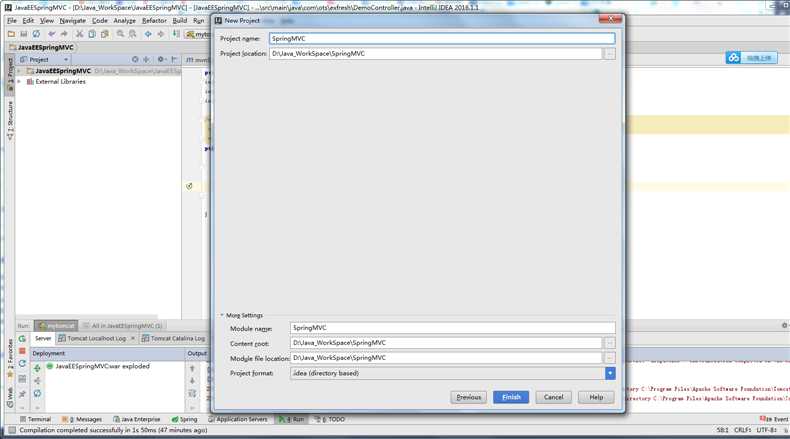Viewport: 790px width, 439px height.
Task: Click Scroll from Source icon in Project panel
Action: (135, 59)
